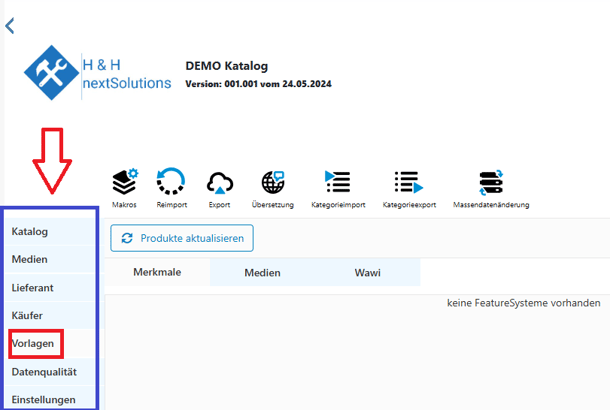Open the Wawi tab

point(367,272)
